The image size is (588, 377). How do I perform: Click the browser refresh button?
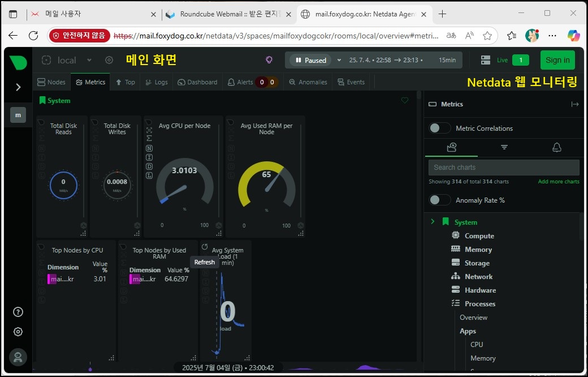pos(33,36)
